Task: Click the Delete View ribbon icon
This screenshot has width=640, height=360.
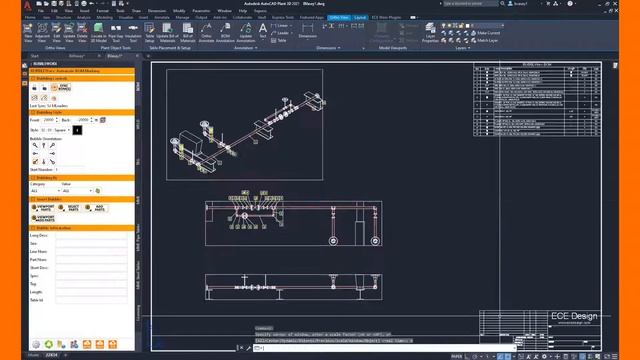Action: [x=82, y=33]
